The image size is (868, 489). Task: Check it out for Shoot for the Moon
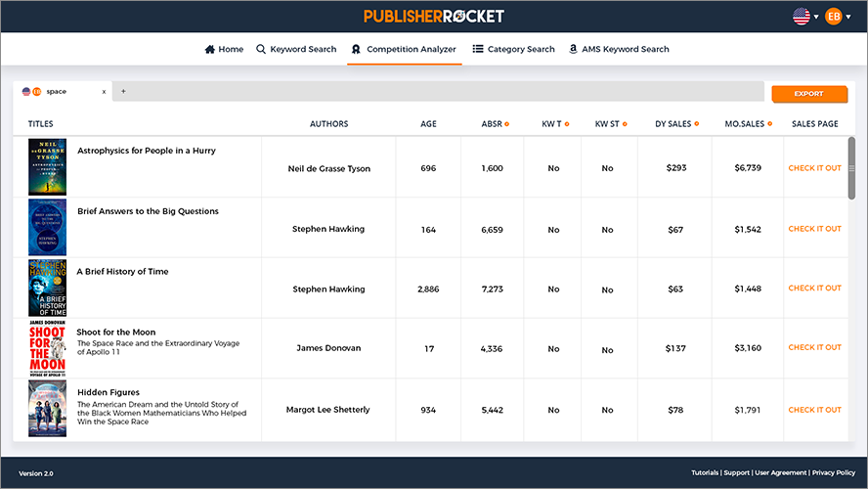(x=814, y=347)
